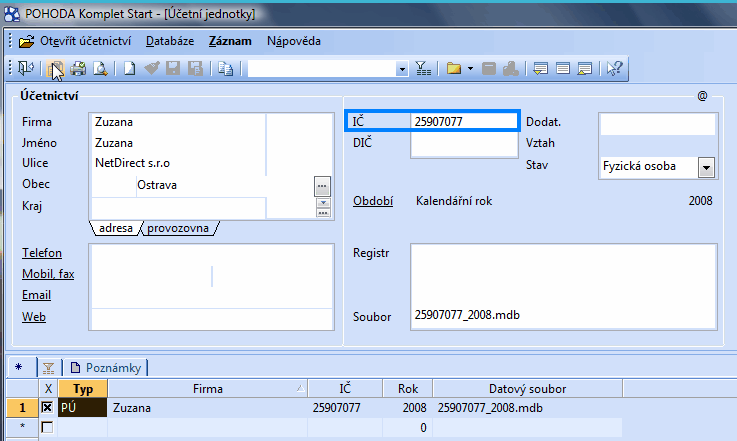737x441 pixels.
Task: Create a new record with blank page icon
Action: tap(129, 69)
